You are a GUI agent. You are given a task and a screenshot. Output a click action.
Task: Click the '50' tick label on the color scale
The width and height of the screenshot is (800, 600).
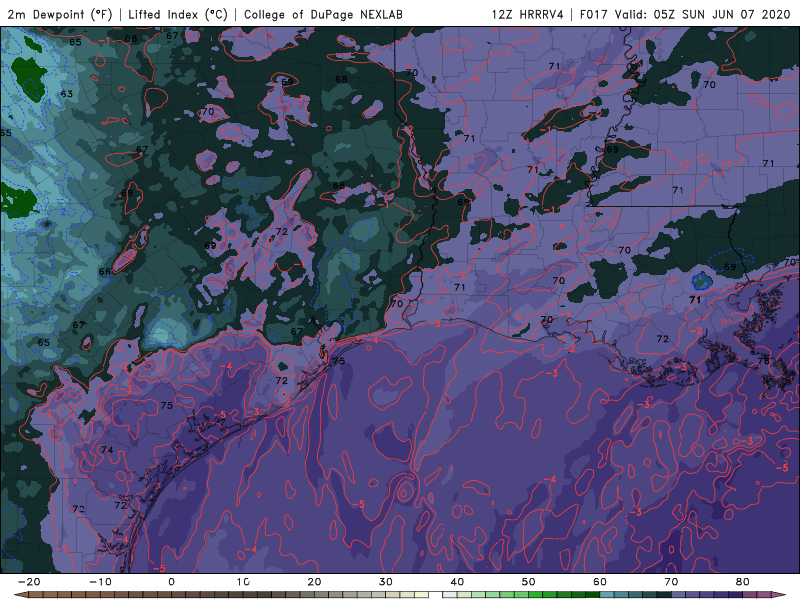[529, 582]
